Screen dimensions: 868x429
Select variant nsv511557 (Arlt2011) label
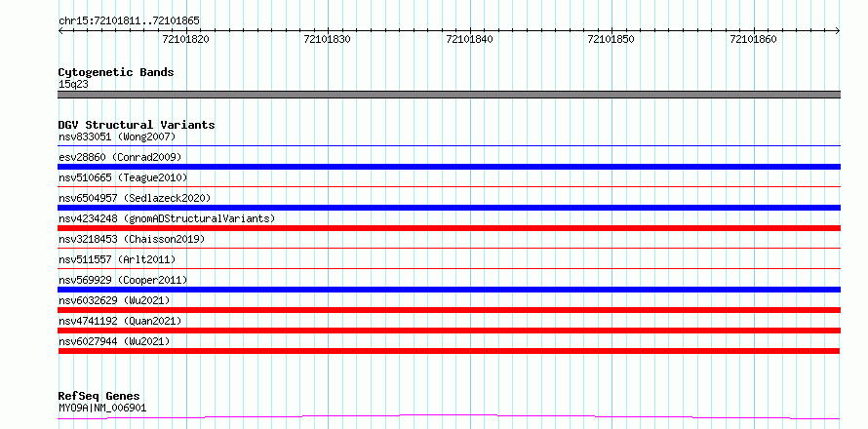(x=117, y=259)
